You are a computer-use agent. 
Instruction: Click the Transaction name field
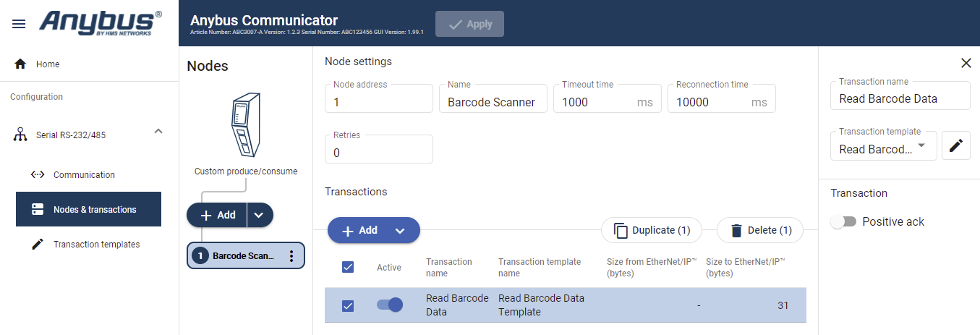tap(900, 95)
